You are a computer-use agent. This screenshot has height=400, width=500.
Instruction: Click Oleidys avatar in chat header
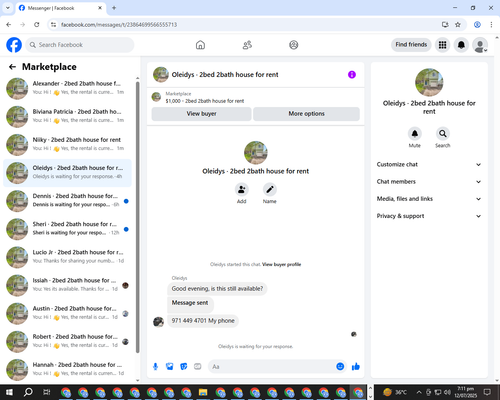coord(161,75)
